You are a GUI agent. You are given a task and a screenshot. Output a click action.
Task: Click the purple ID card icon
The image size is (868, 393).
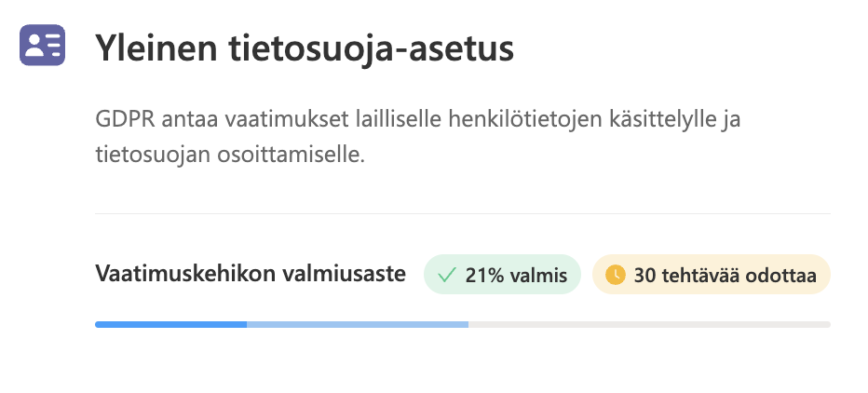[x=42, y=45]
